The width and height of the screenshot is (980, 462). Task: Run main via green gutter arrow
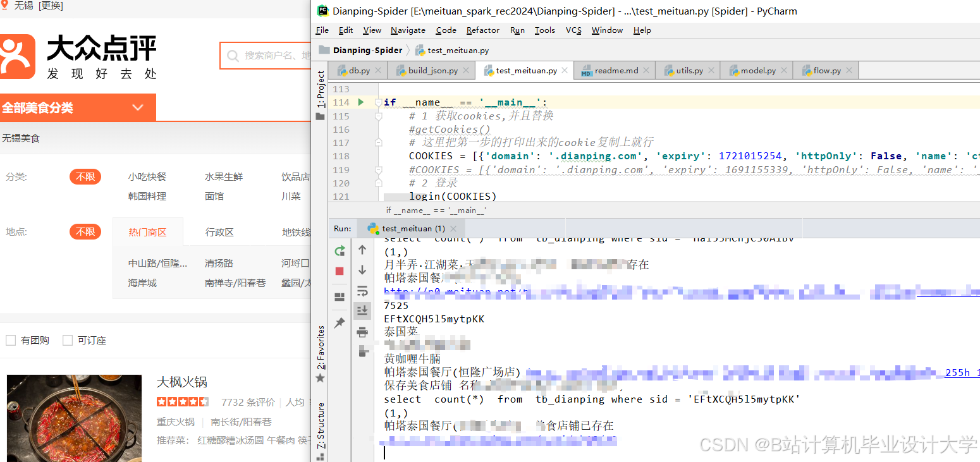click(360, 102)
